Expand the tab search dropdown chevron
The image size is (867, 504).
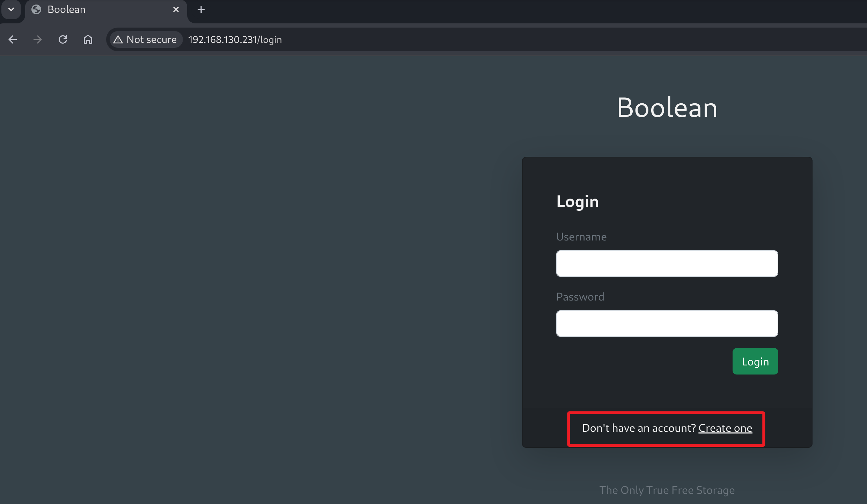click(x=11, y=9)
